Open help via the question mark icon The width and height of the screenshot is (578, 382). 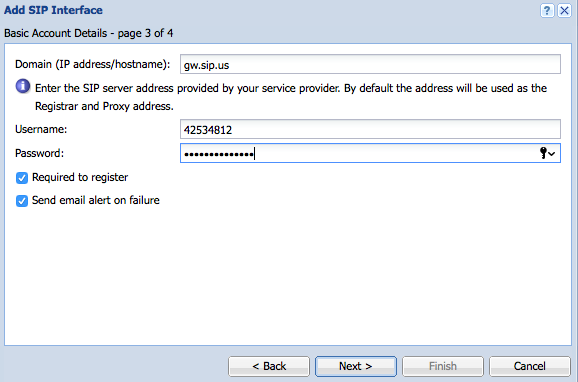(547, 10)
